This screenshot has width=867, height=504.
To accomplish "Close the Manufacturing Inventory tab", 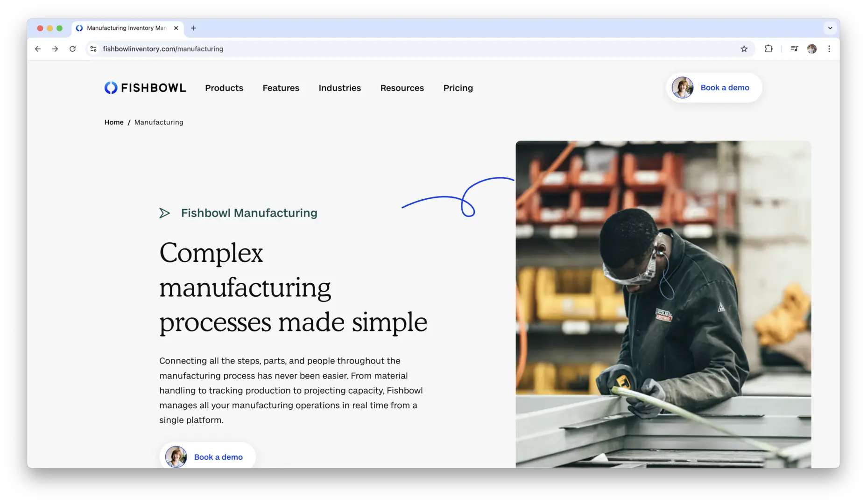I will [x=176, y=28].
